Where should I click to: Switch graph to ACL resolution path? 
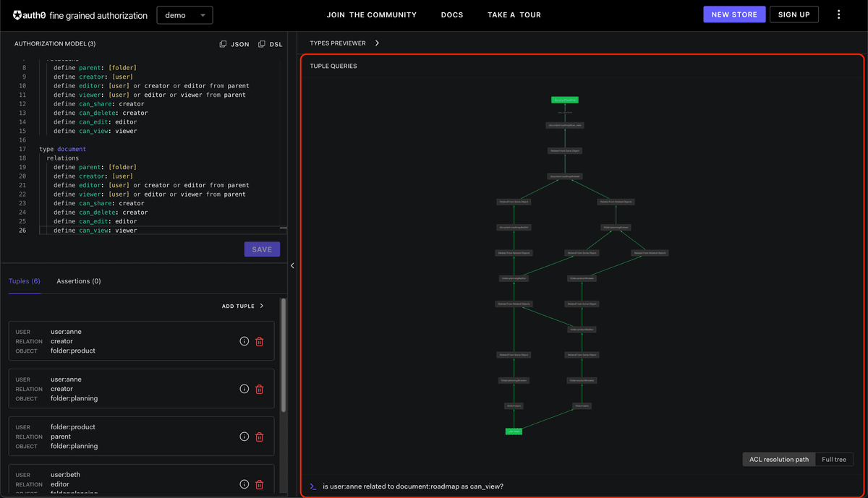(778, 460)
